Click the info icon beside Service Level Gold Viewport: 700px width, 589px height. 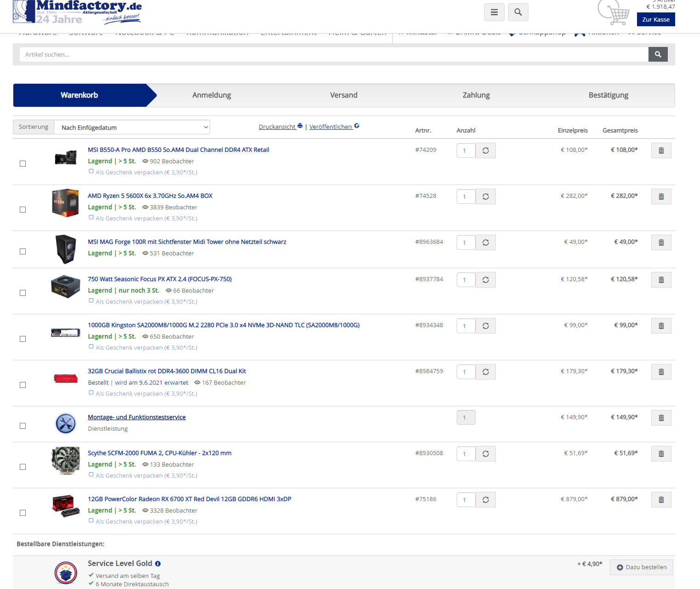point(158,564)
